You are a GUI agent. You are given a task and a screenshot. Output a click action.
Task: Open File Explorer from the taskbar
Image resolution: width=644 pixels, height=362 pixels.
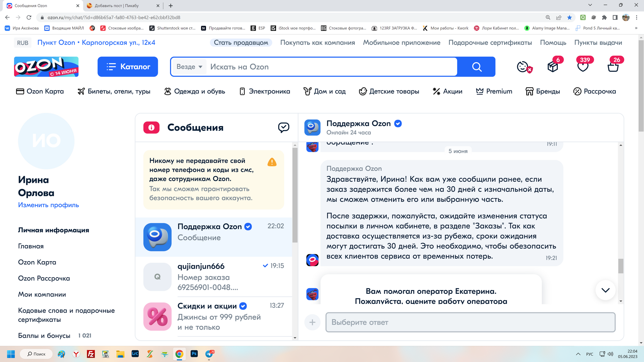tap(120, 354)
